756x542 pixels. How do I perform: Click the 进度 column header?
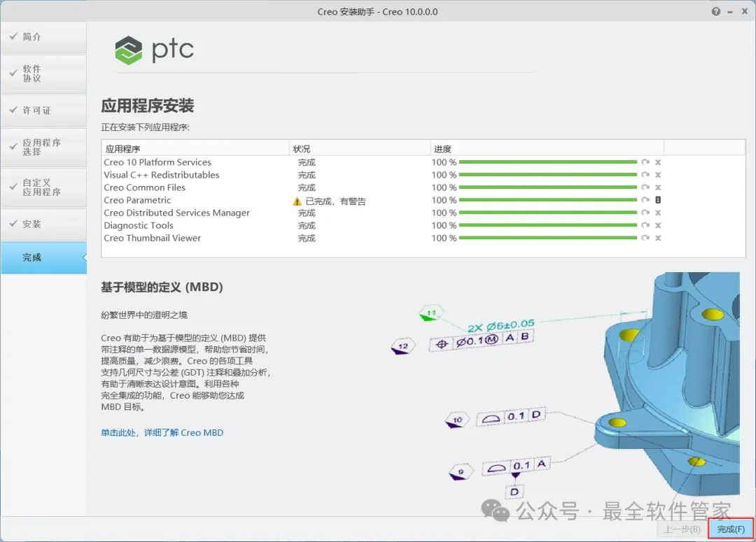point(547,149)
